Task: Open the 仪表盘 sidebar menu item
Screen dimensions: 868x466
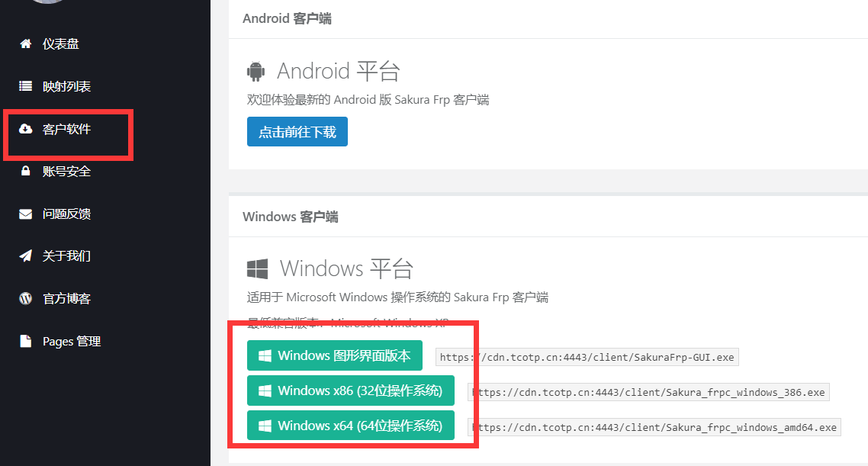Action: pos(61,43)
